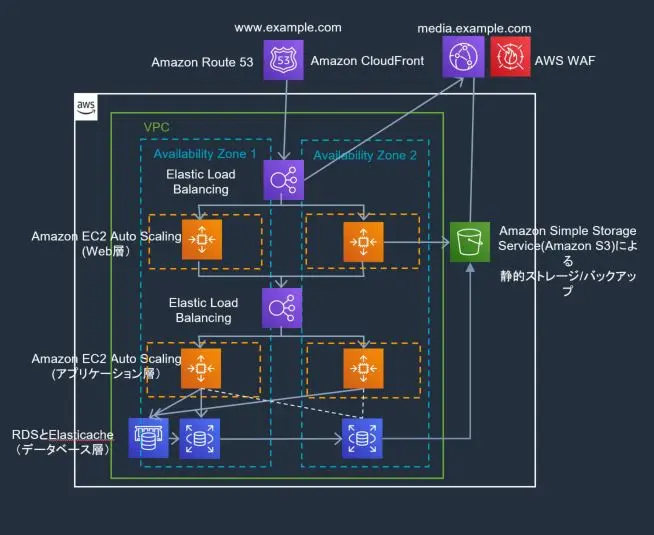654x535 pixels.
Task: Click the red AWS WAF icon
Action: click(511, 57)
